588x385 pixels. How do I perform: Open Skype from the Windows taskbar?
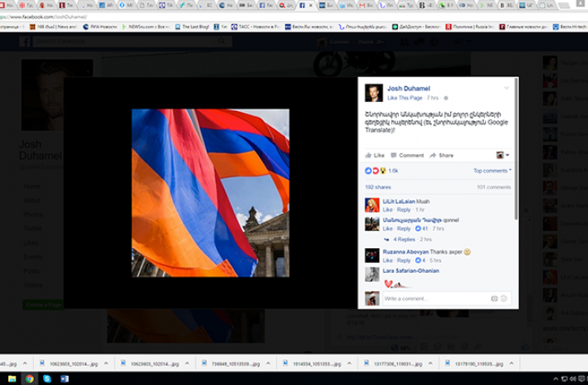click(47, 378)
